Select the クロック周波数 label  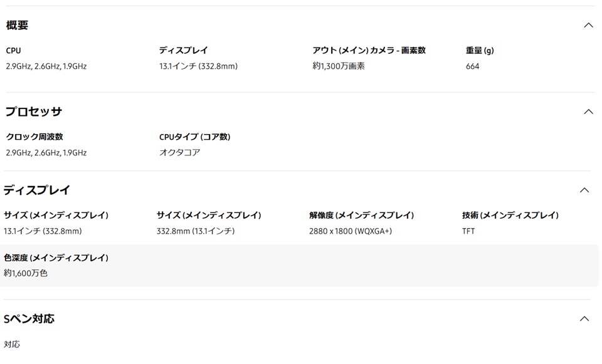(x=34, y=137)
